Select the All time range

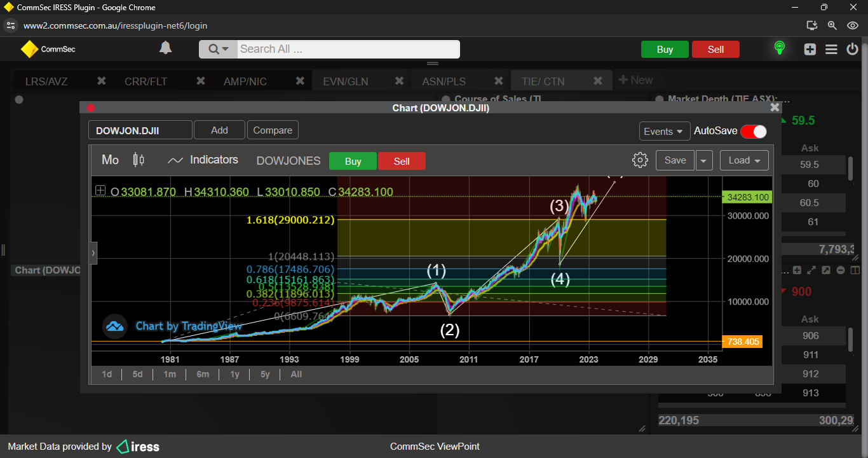(296, 374)
